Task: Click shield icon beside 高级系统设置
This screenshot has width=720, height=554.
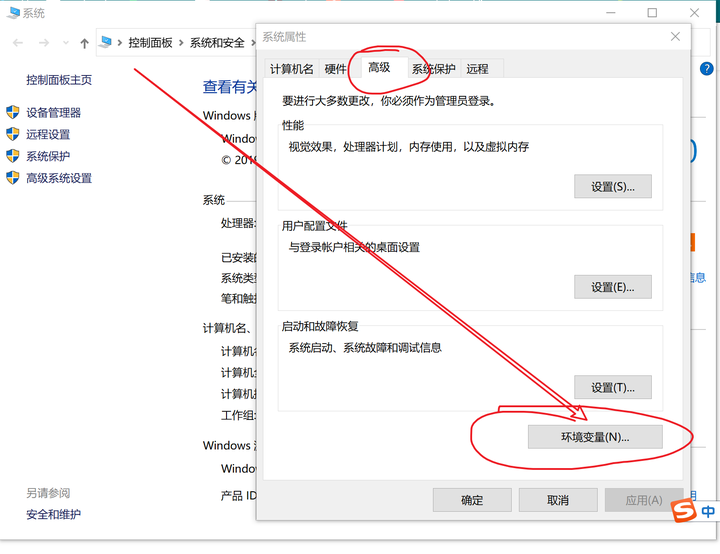Action: point(12,177)
